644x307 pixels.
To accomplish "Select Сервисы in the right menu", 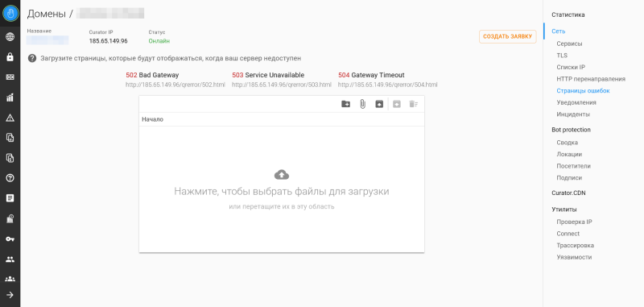I will [x=569, y=44].
